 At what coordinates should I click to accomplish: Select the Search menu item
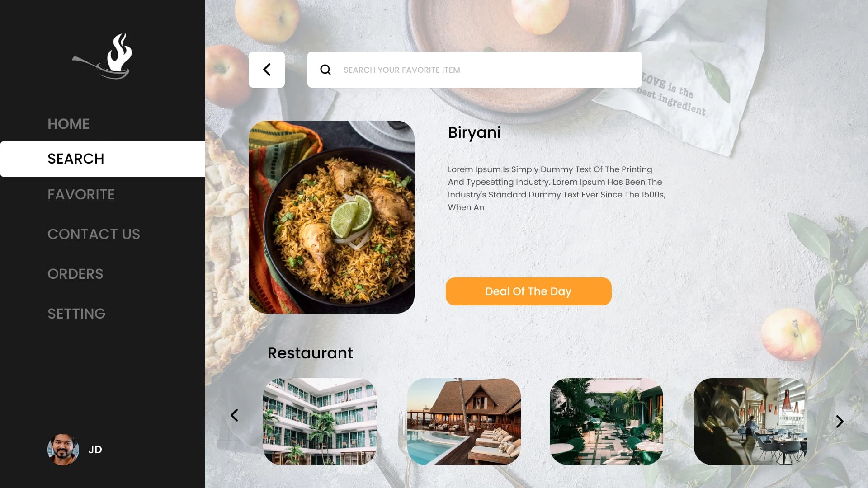(x=103, y=159)
